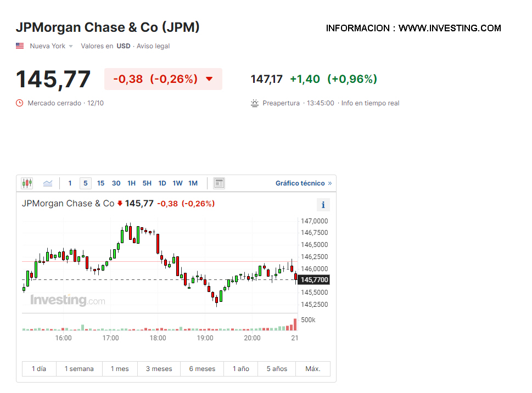Set chart interval to 1 minute
Viewport: 532px width, 393px height.
[70, 183]
